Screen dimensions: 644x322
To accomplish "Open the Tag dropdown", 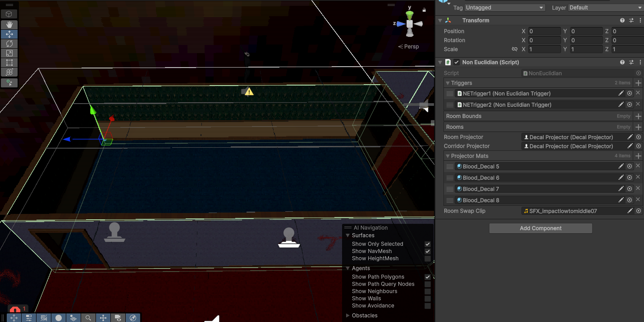I will point(504,8).
